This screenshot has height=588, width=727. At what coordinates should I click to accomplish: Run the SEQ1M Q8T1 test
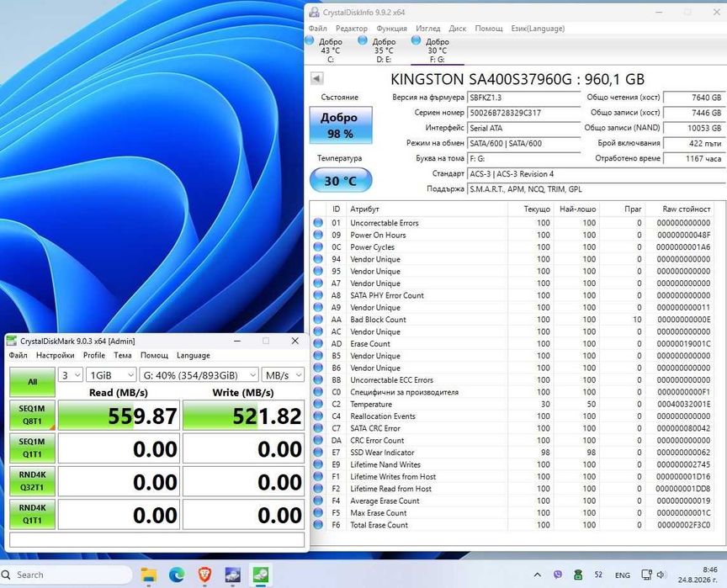32,416
